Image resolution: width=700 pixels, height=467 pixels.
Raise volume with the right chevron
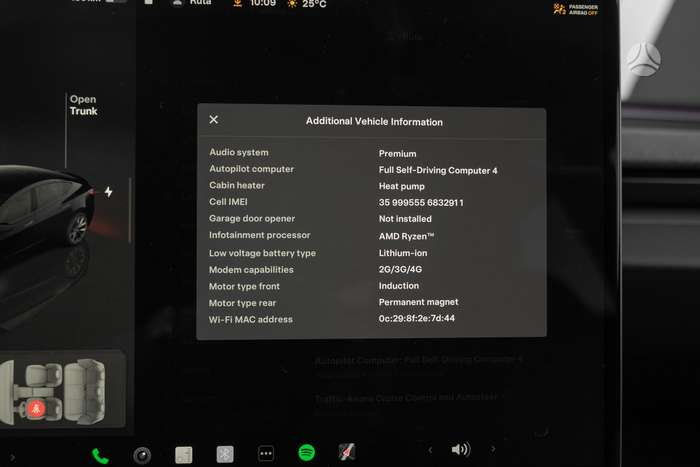[493, 449]
